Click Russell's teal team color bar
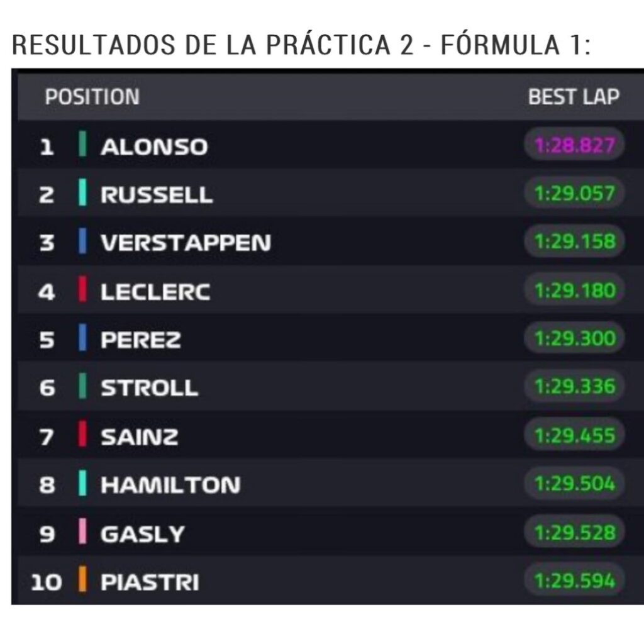The image size is (644, 644). click(82, 192)
